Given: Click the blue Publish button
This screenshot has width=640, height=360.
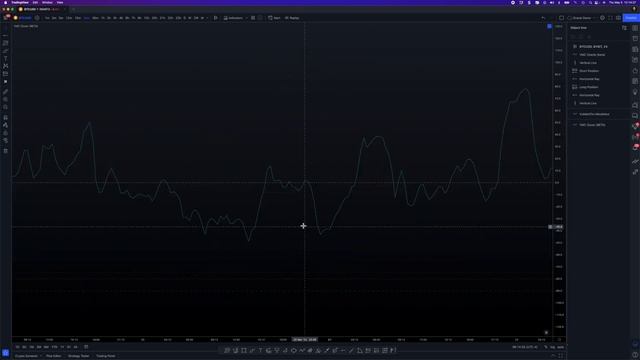Looking at the screenshot, I should [x=631, y=18].
